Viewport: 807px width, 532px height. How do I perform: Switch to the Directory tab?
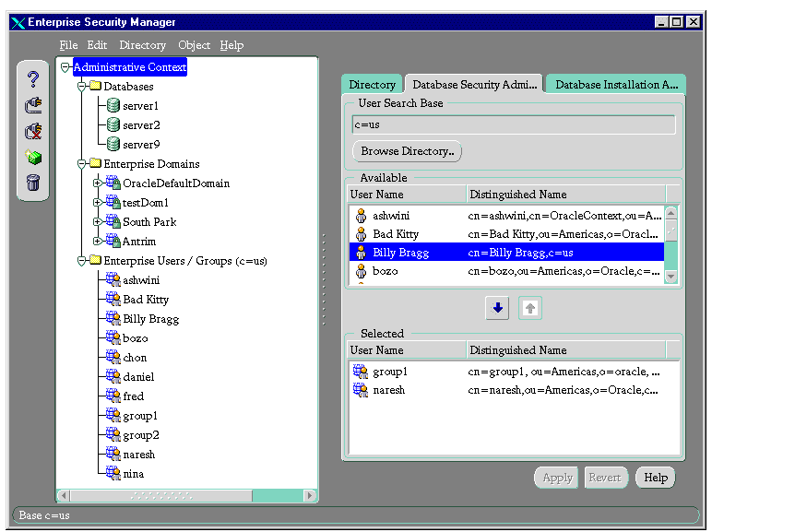[373, 85]
